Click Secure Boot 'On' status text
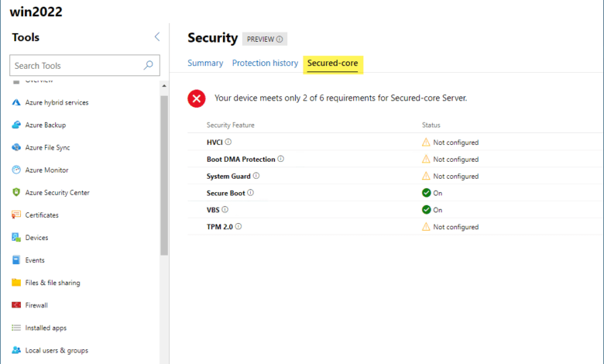 (438, 193)
